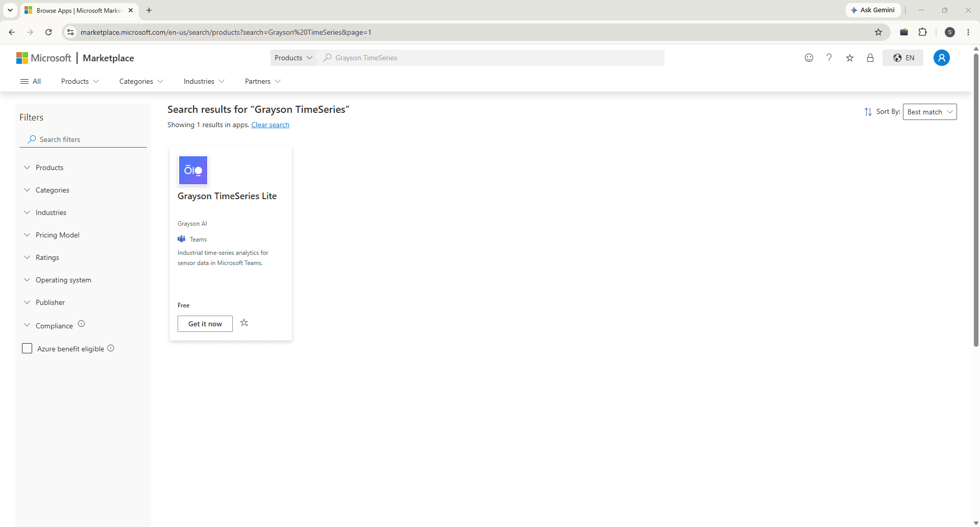
Task: Click the Ask Gemini button
Action: (x=873, y=10)
